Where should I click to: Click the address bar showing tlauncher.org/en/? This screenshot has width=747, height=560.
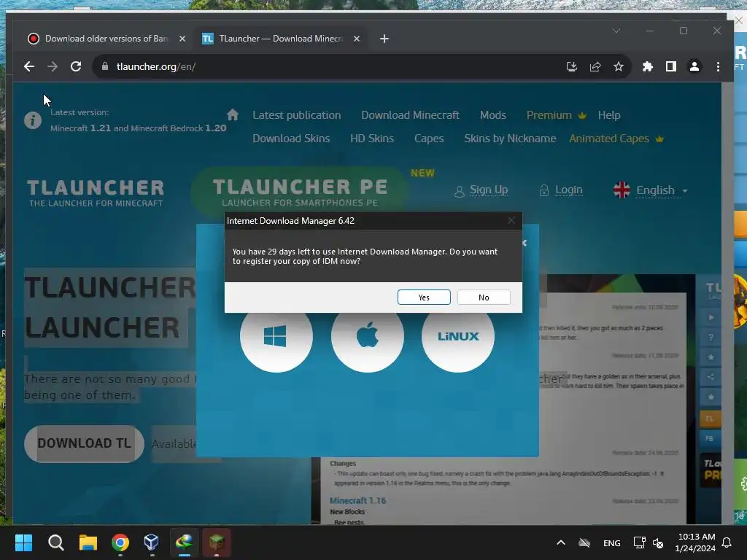click(x=329, y=66)
